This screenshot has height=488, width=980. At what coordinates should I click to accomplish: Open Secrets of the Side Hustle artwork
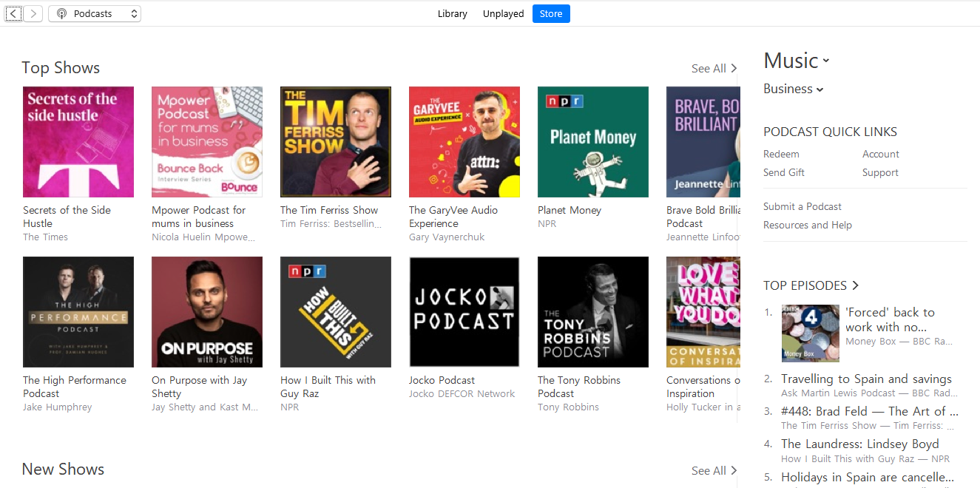coord(78,142)
